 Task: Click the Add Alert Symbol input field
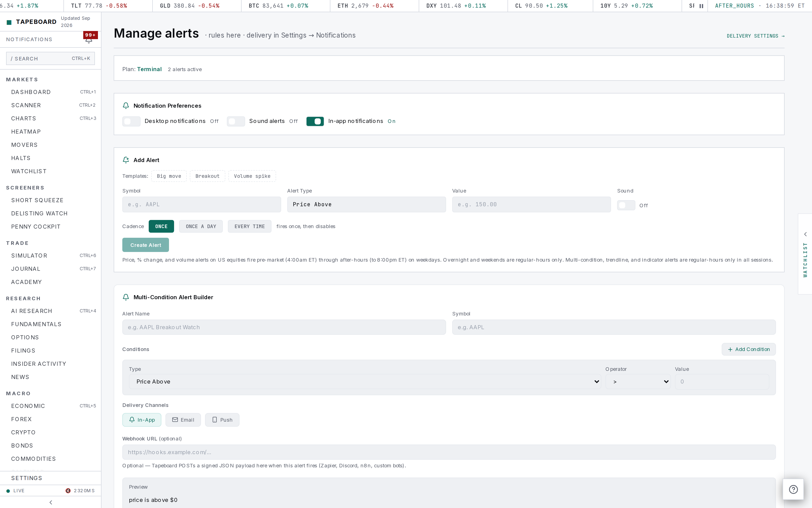pyautogui.click(x=202, y=204)
